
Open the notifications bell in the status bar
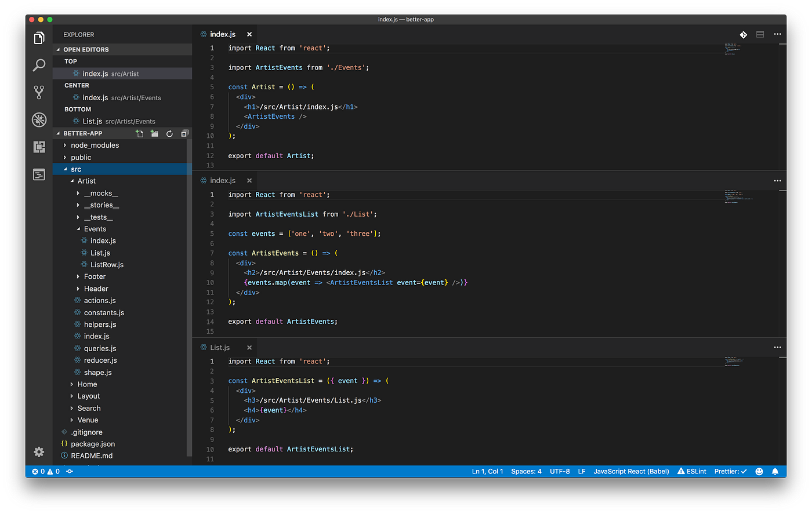(x=775, y=471)
